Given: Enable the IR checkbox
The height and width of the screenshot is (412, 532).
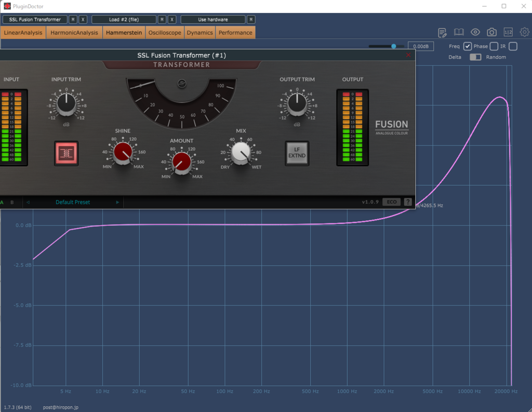Looking at the screenshot, I should [513, 46].
